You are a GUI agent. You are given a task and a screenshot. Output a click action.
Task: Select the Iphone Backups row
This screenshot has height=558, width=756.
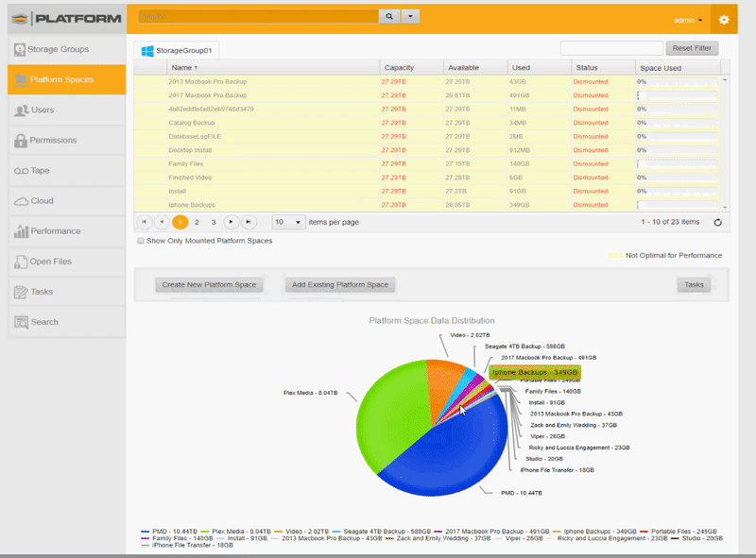pos(428,205)
